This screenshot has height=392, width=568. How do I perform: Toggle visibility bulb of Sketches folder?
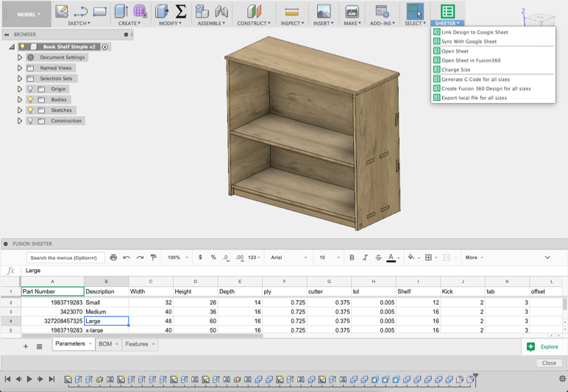tap(30, 110)
